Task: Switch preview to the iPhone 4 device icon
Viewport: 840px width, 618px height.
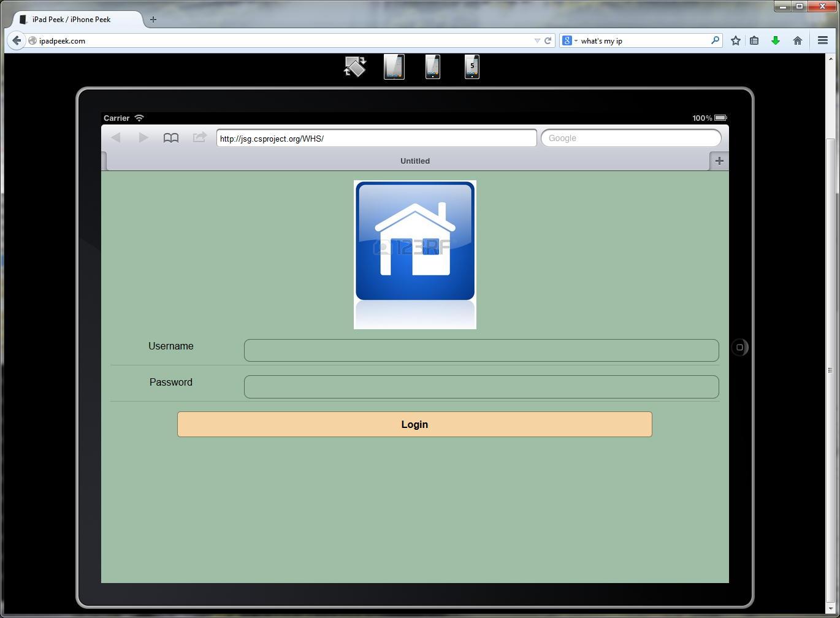Action: [x=433, y=67]
